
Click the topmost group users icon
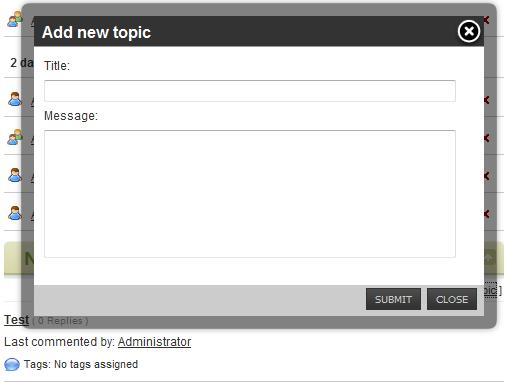15,19
